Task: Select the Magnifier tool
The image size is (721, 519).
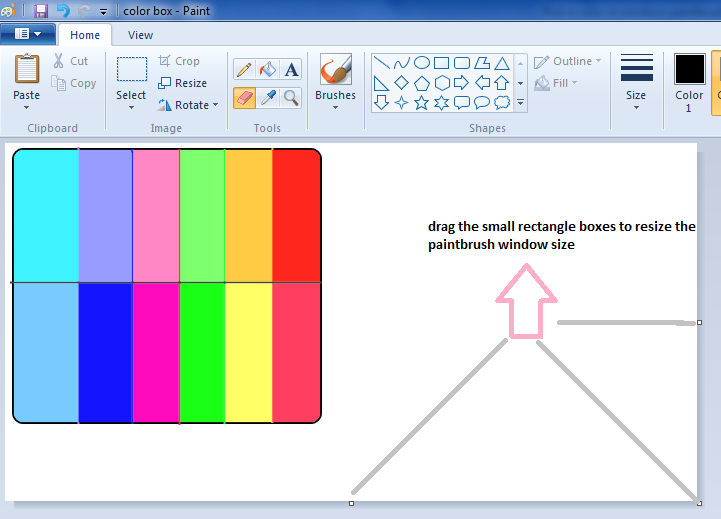Action: (x=291, y=97)
